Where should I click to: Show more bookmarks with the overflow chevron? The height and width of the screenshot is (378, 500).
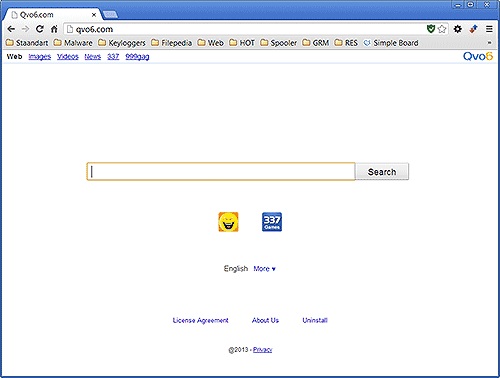point(489,43)
